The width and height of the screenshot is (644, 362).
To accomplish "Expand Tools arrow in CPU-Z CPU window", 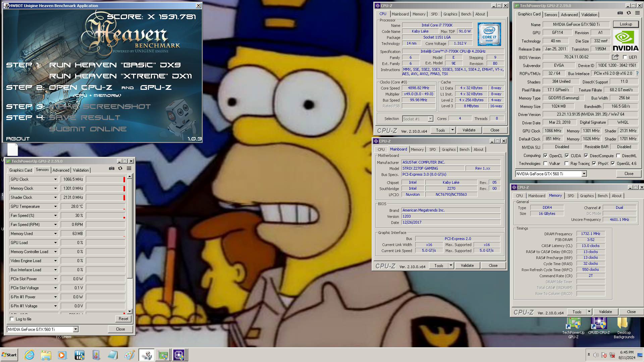I will point(452,130).
